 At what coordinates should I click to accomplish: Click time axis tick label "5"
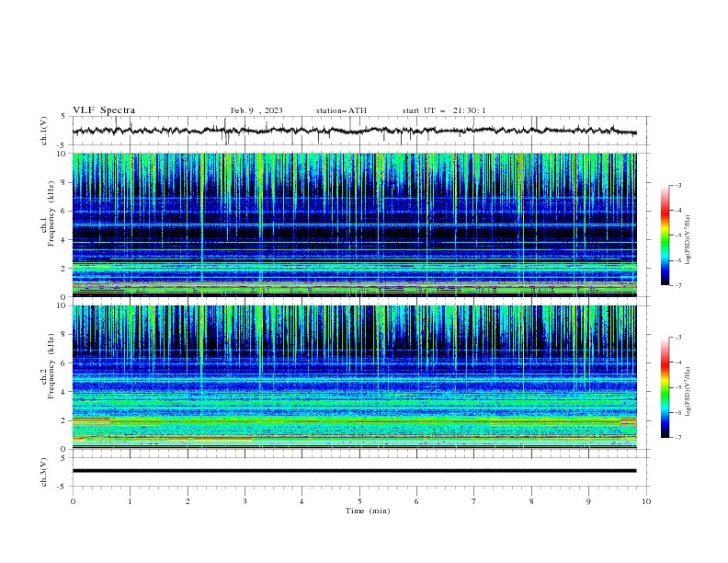point(359,501)
